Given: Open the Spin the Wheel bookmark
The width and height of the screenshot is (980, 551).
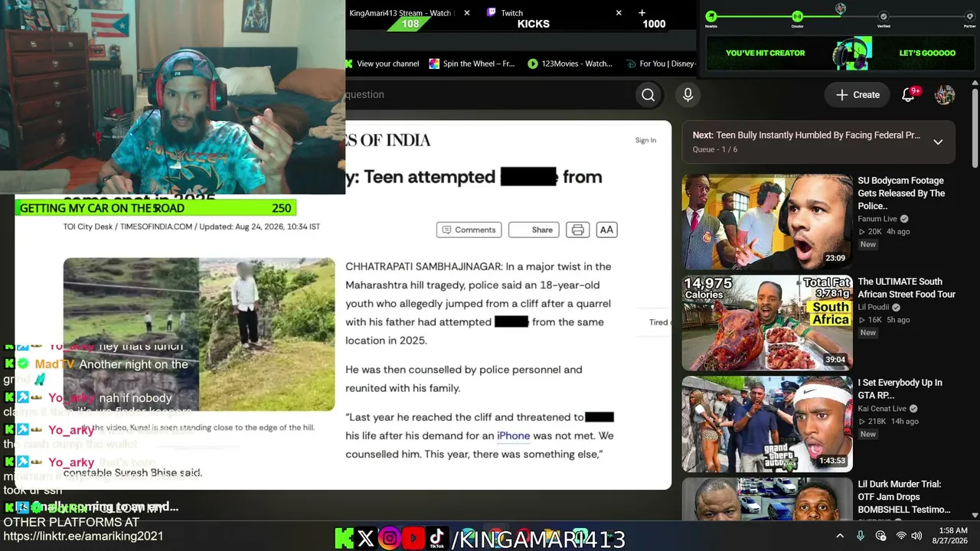Looking at the screenshot, I should 472,64.
